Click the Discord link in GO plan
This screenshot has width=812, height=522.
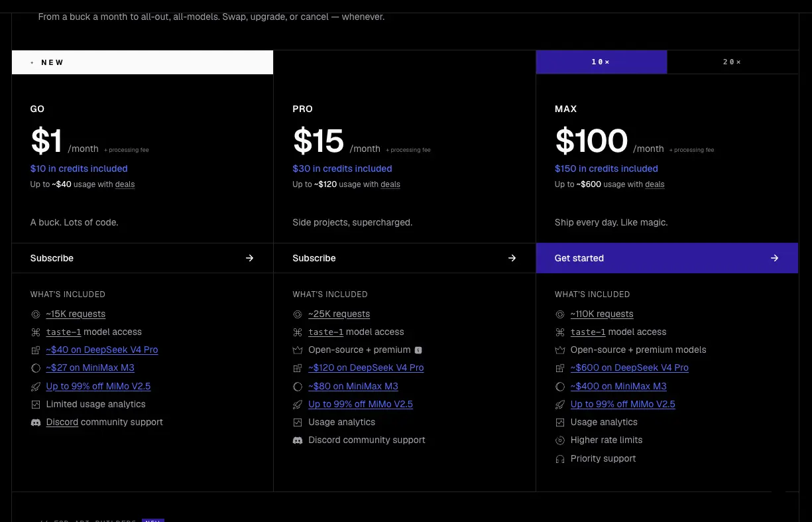pyautogui.click(x=62, y=422)
